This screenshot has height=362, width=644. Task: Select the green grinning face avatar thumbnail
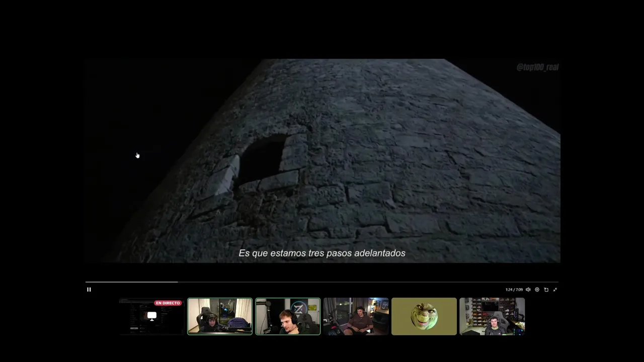424,316
